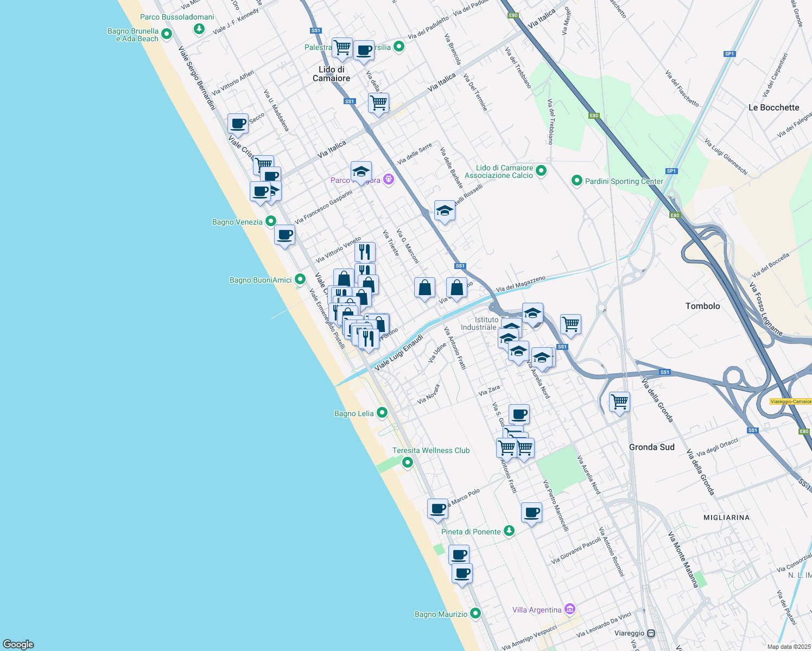Viewport: 812px width, 651px height.
Task: Open Pardini Sporting Center pin
Action: coord(577,181)
